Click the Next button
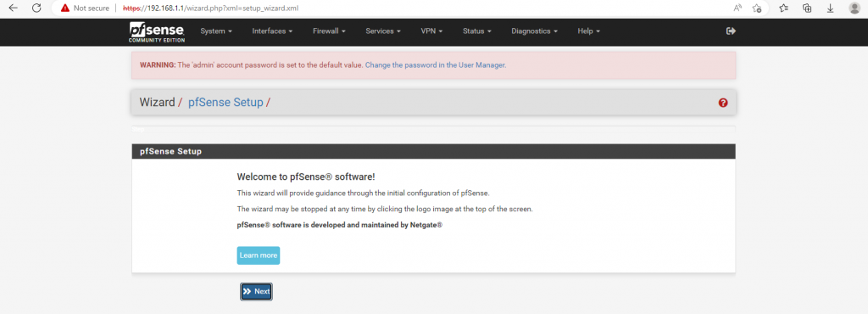 coord(256,291)
